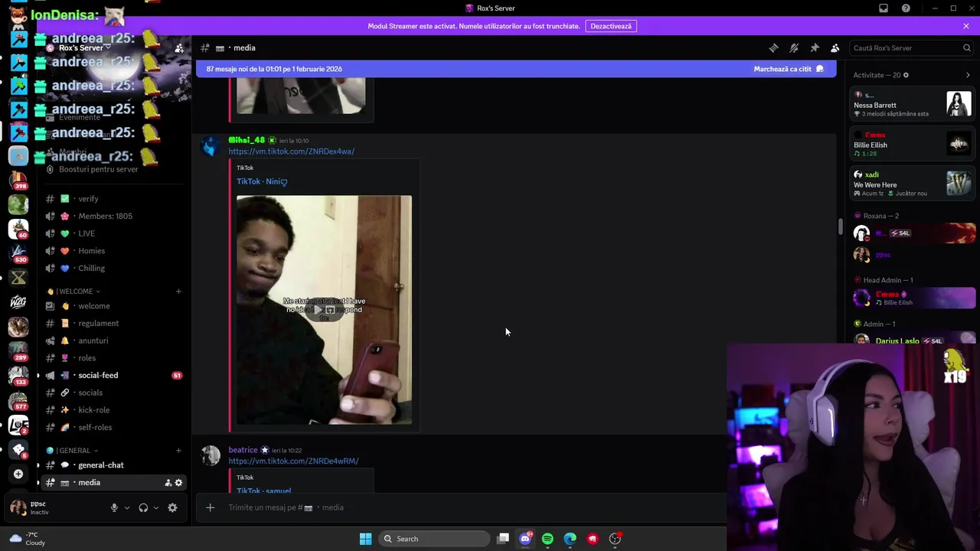Open the regulament channel
The width and height of the screenshot is (980, 551).
tap(115, 324)
